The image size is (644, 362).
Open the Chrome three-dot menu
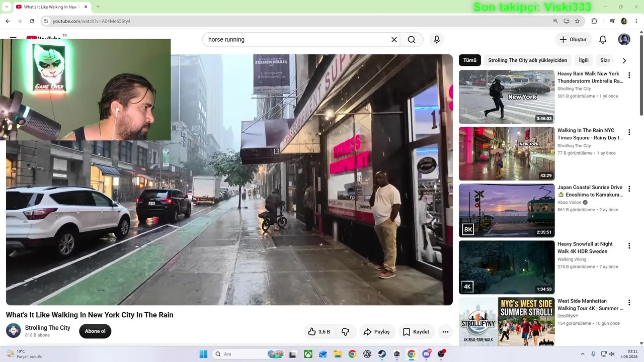click(x=636, y=21)
